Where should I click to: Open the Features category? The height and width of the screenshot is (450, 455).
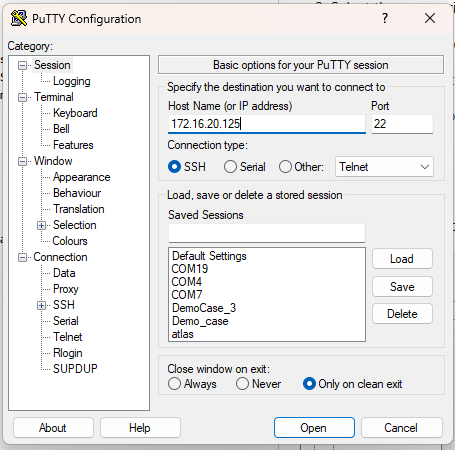pyautogui.click(x=73, y=145)
